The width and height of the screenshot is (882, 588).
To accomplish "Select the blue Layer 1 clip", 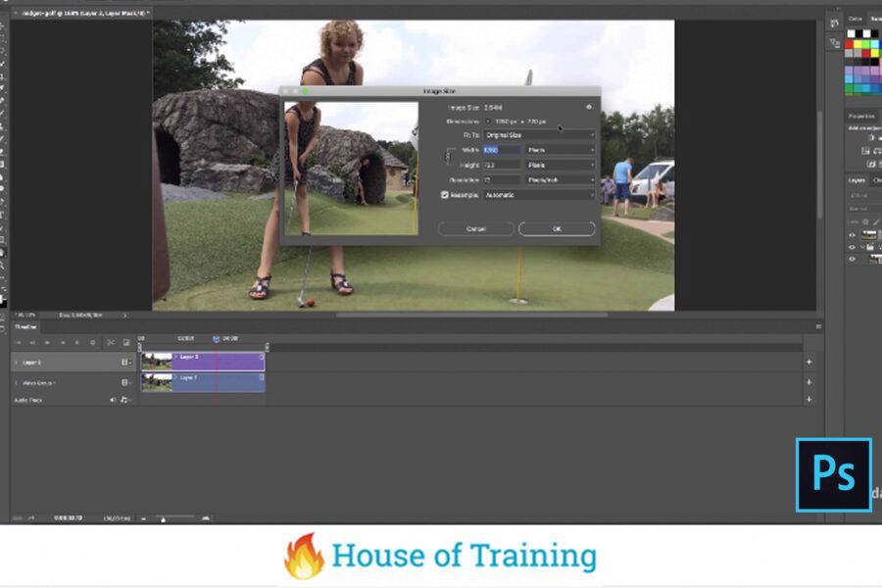I will [203, 382].
